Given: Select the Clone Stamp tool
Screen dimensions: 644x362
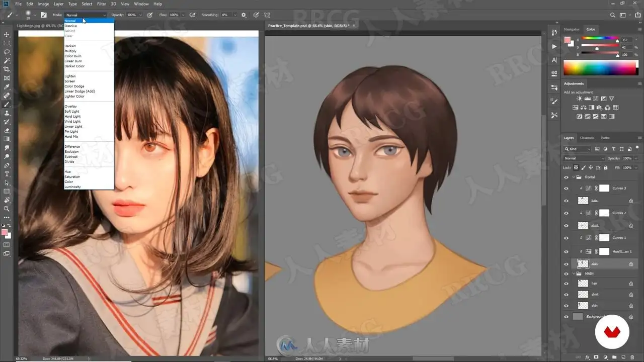Looking at the screenshot, I should tap(7, 113).
